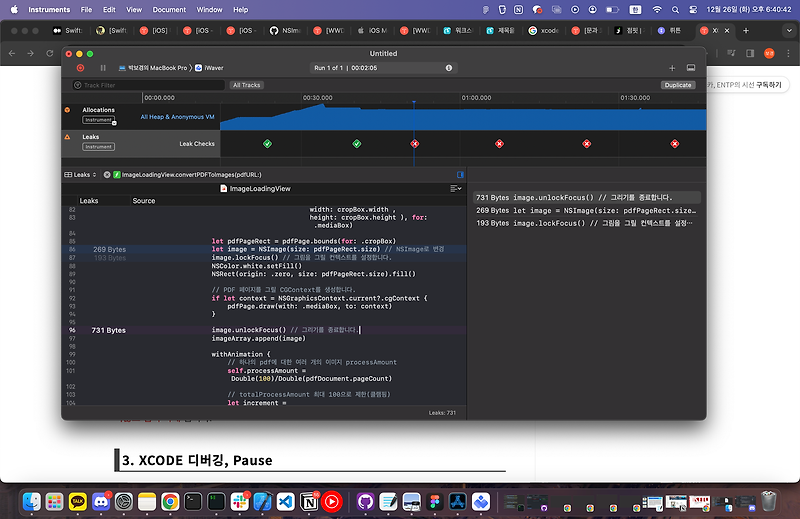Open Slack from the Dock
800x519 pixels.
(239, 502)
